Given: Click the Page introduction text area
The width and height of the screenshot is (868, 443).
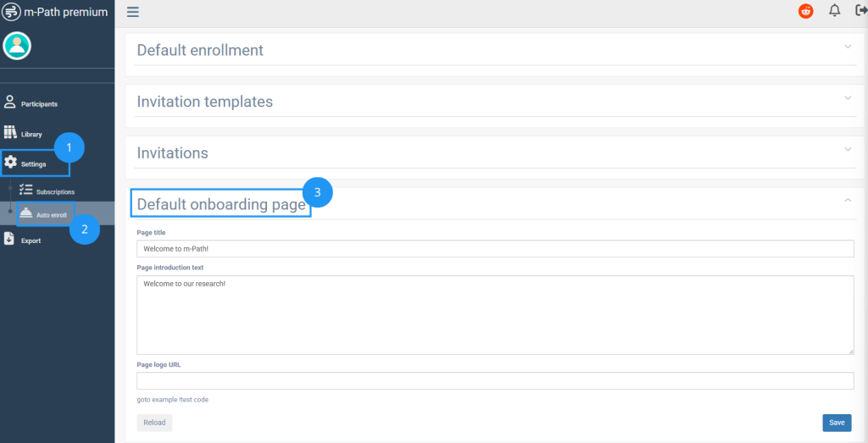Looking at the screenshot, I should point(494,314).
